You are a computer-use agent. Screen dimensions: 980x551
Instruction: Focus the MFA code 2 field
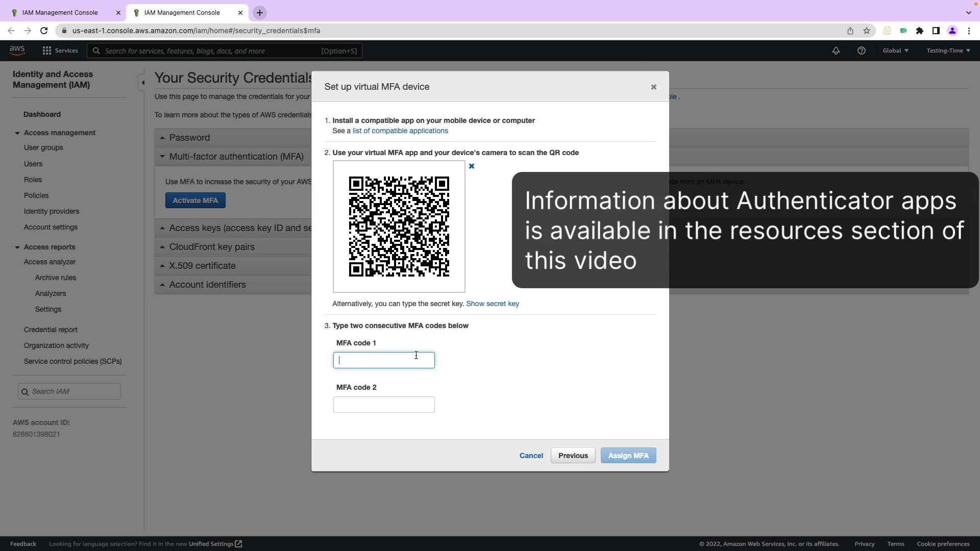coord(384,405)
